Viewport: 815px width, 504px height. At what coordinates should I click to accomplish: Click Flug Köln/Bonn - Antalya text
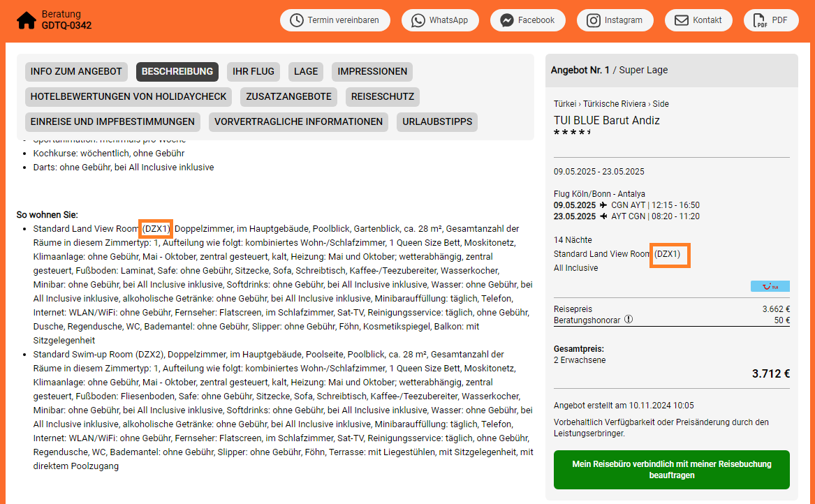click(599, 194)
